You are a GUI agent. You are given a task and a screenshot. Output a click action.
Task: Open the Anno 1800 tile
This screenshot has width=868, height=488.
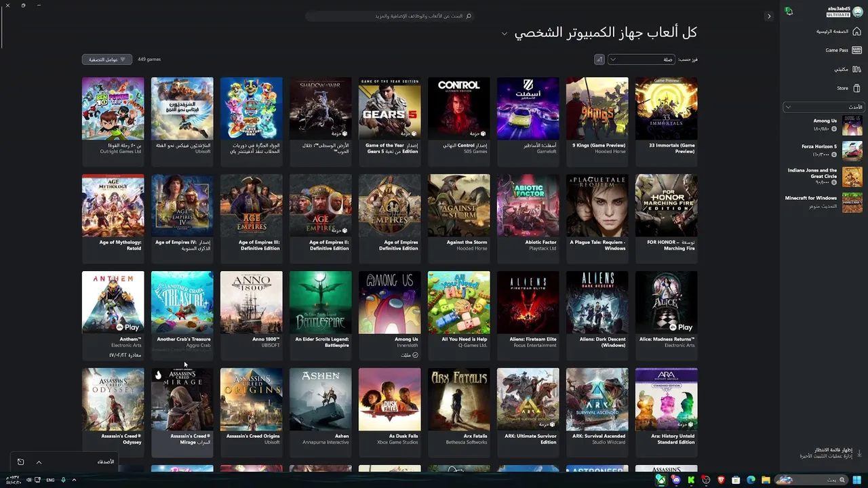tap(251, 314)
